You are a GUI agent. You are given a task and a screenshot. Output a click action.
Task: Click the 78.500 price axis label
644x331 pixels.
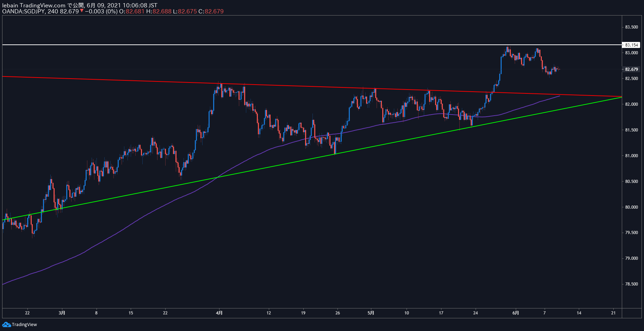(631, 284)
